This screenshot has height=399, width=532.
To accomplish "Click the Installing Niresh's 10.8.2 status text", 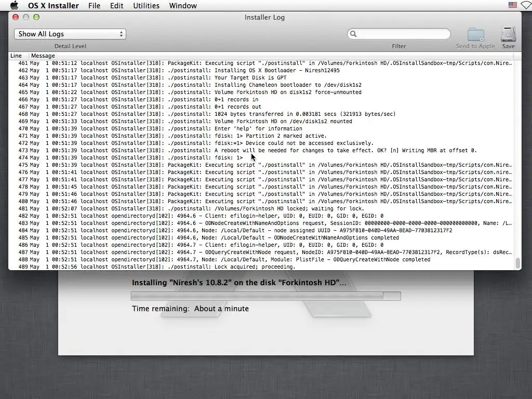I will [239, 283].
